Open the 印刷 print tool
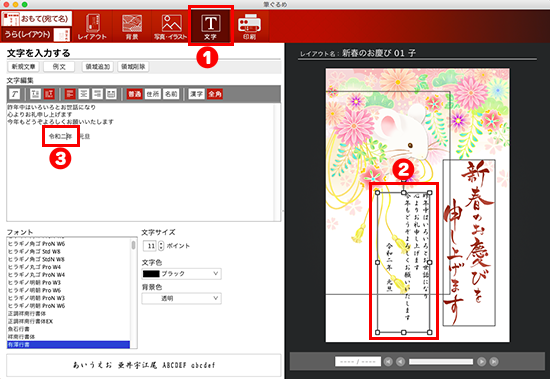This screenshot has width=550, height=379. (x=249, y=27)
